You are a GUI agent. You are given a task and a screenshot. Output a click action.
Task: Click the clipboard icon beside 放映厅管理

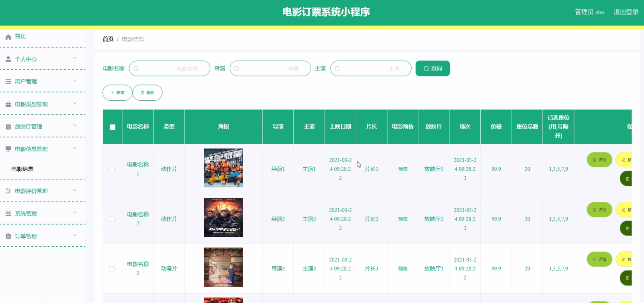click(7, 126)
